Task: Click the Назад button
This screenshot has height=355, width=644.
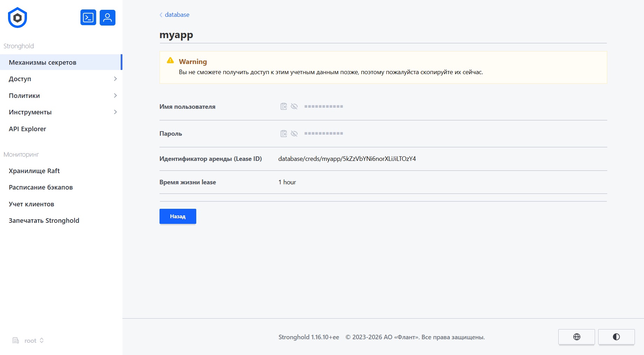Action: pyautogui.click(x=178, y=216)
